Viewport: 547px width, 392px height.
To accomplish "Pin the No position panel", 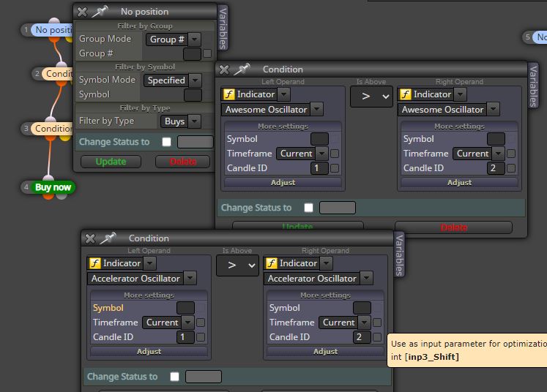I will (100, 12).
